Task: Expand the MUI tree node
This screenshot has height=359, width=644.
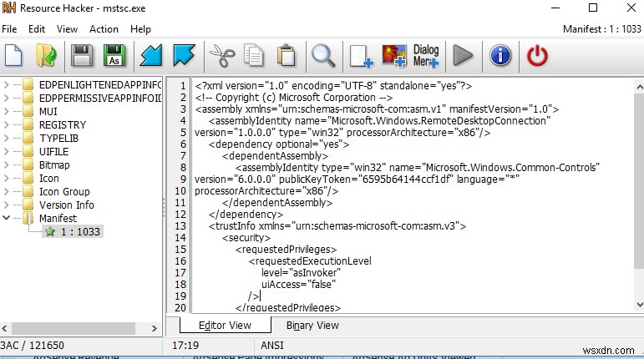Action: (x=6, y=112)
